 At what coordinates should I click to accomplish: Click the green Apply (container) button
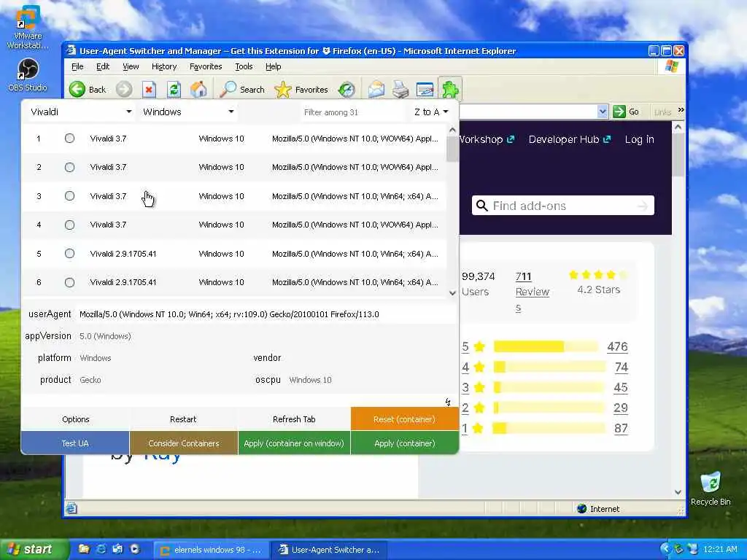tap(404, 443)
